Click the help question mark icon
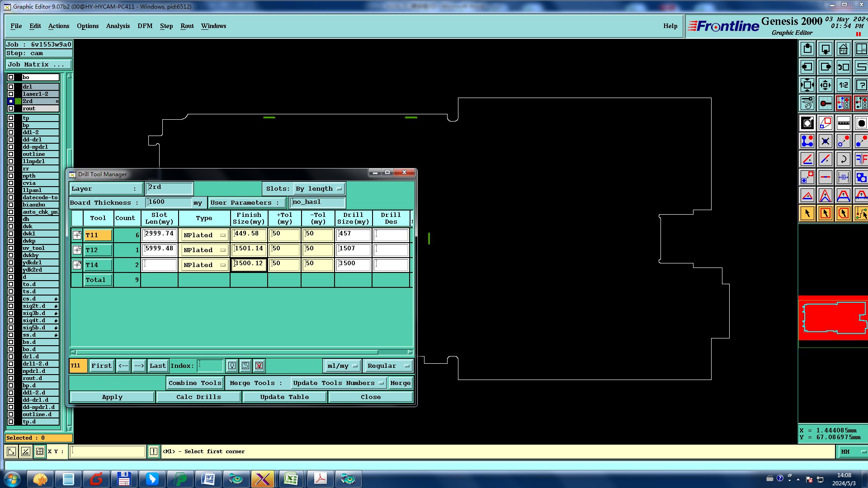Image resolution: width=868 pixels, height=488 pixels. point(861,85)
